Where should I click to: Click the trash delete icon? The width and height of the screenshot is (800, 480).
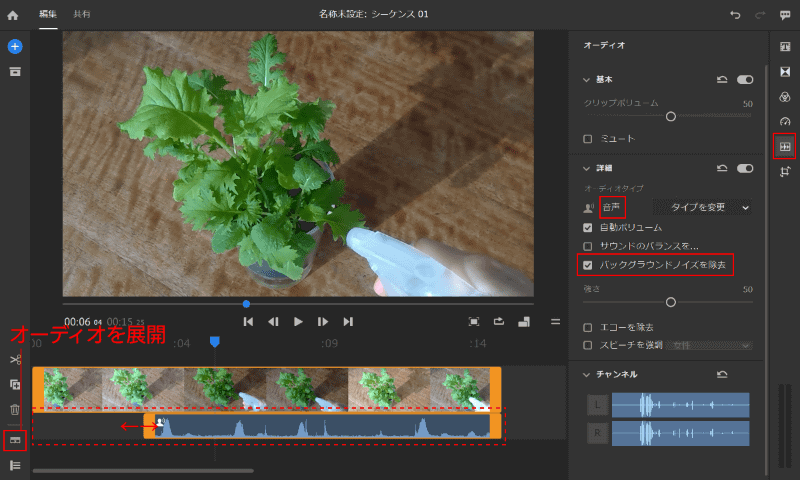[x=15, y=409]
